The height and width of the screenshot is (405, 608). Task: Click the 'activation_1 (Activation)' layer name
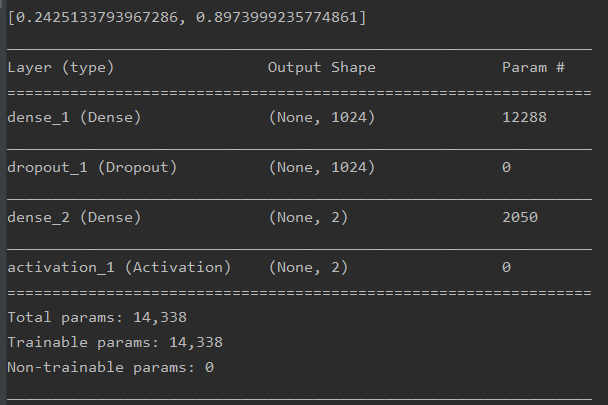point(119,268)
